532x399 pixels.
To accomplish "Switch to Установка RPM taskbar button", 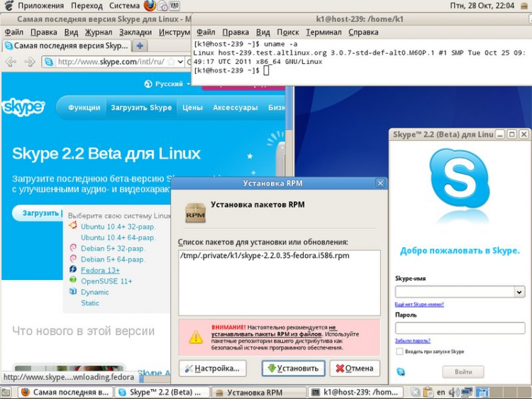I will [x=258, y=392].
